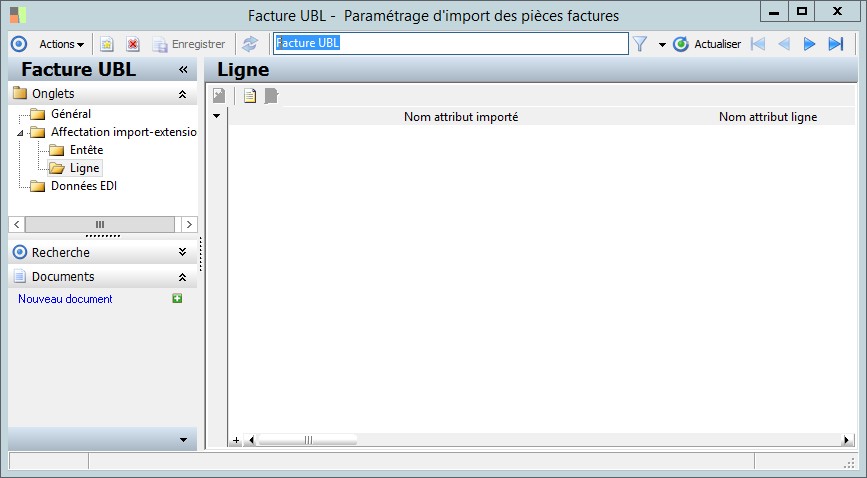Open the dropdown arrow next to filter
The width and height of the screenshot is (867, 478).
pyautogui.click(x=662, y=44)
